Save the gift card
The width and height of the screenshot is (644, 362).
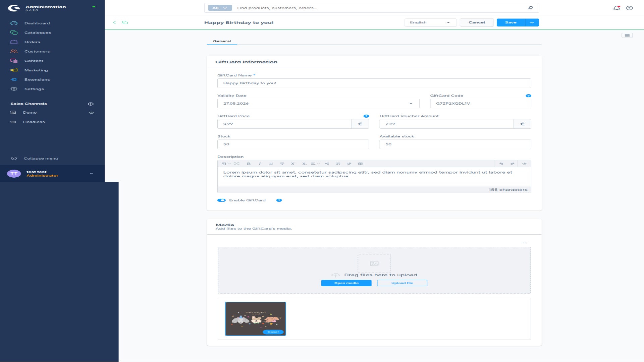click(x=511, y=22)
